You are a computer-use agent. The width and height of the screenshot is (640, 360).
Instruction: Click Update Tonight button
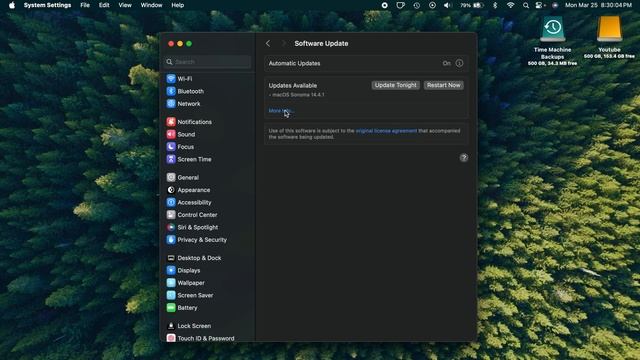tap(396, 85)
